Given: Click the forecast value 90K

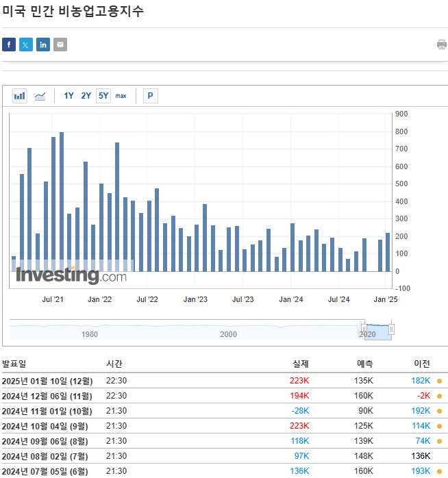Looking at the screenshot, I should coord(366,411).
